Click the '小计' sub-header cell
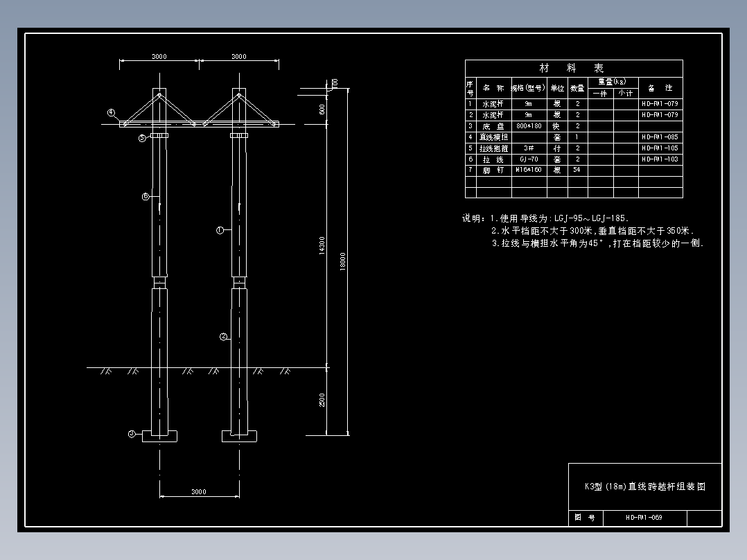This screenshot has width=747, height=560. 626,94
